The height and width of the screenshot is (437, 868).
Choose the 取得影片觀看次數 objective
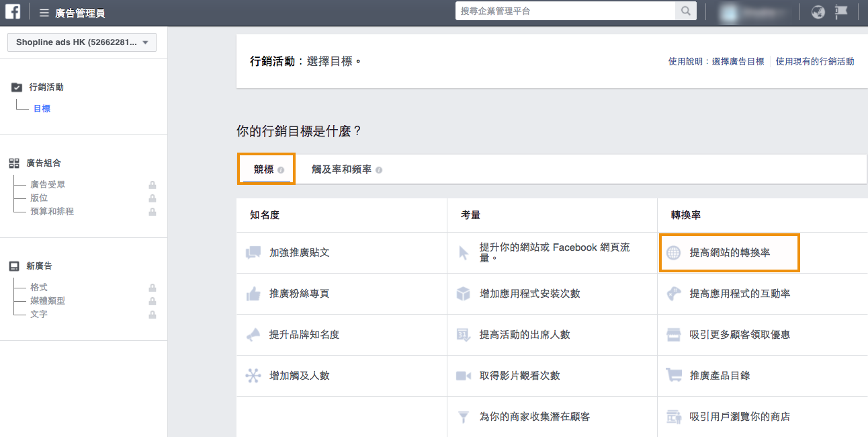[552, 376]
